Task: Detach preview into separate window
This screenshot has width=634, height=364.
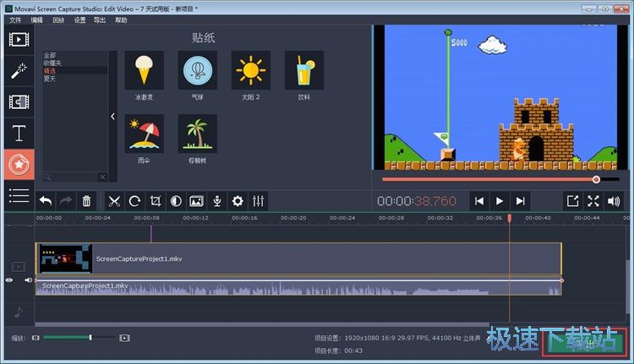Action: (572, 201)
